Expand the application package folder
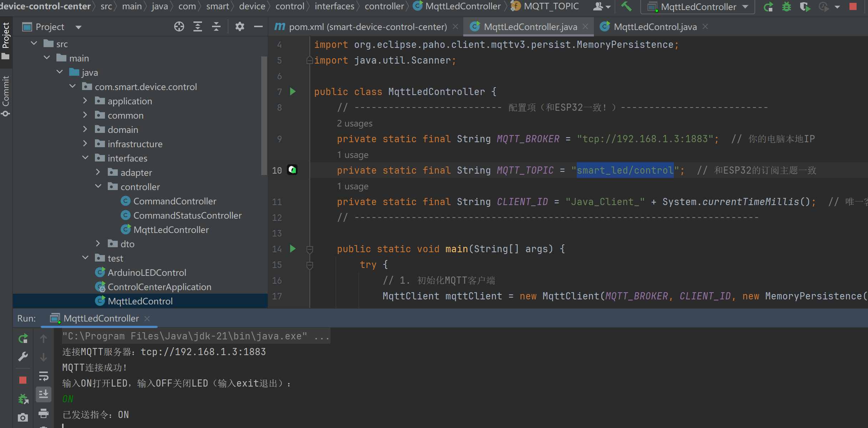The width and height of the screenshot is (868, 428). [85, 101]
